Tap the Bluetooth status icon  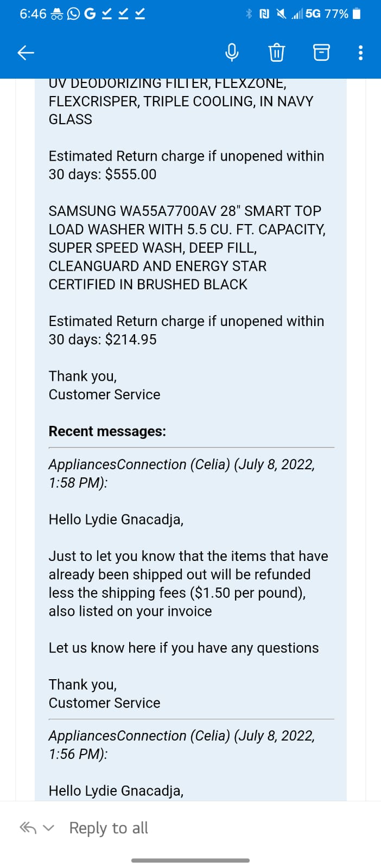tap(249, 14)
